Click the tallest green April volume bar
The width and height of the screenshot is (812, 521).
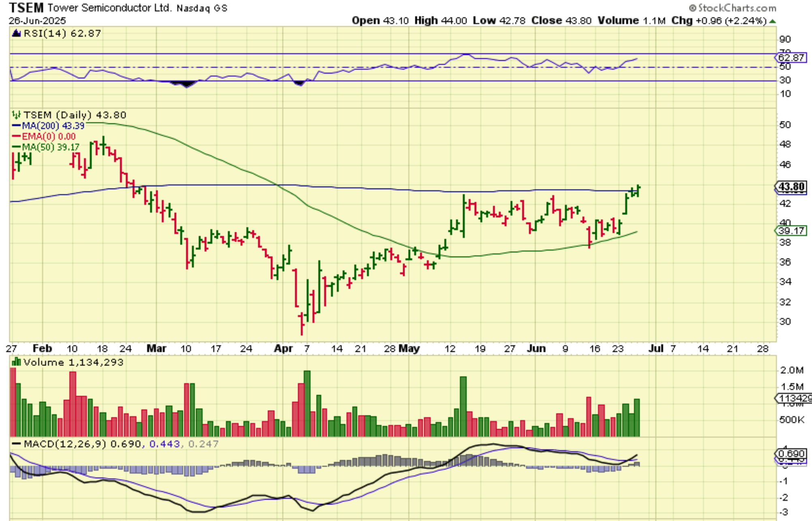[x=307, y=403]
